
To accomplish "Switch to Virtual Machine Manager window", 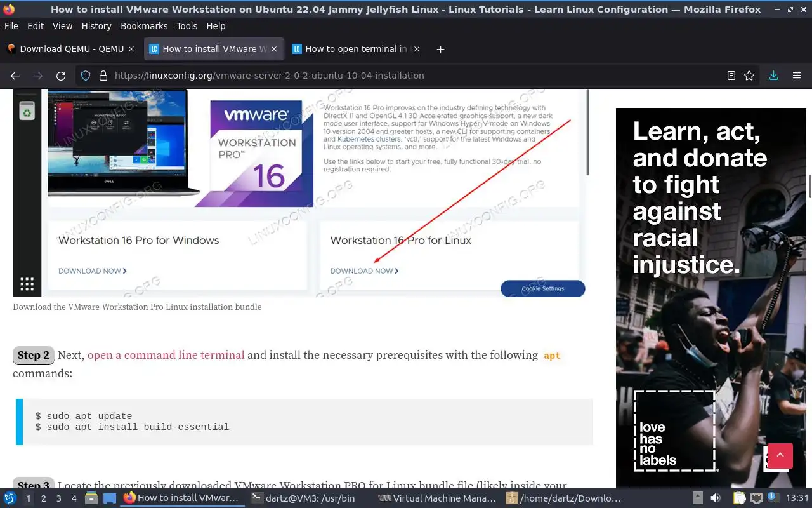I will pos(438,498).
